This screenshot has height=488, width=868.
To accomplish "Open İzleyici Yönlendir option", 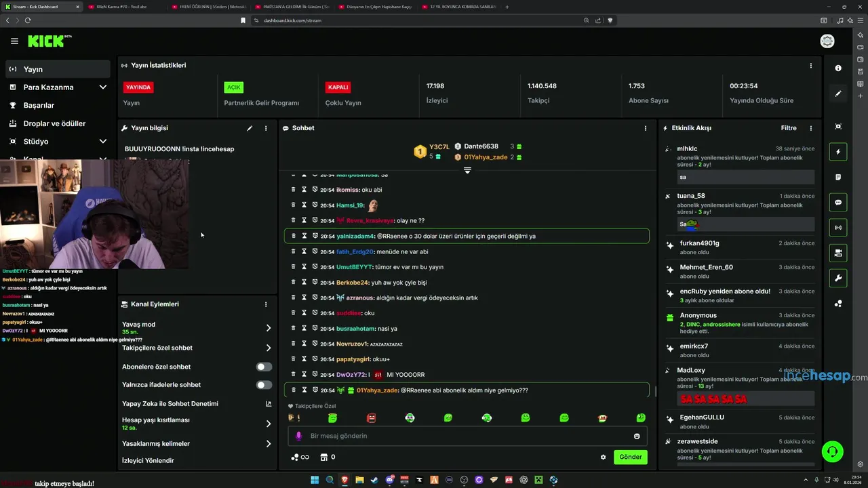I will tap(148, 461).
